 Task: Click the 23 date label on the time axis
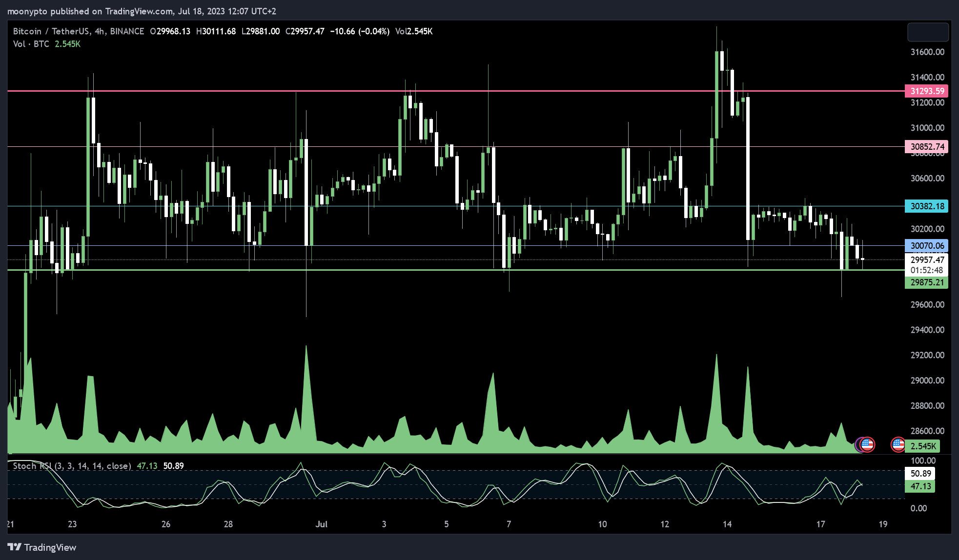(x=72, y=524)
